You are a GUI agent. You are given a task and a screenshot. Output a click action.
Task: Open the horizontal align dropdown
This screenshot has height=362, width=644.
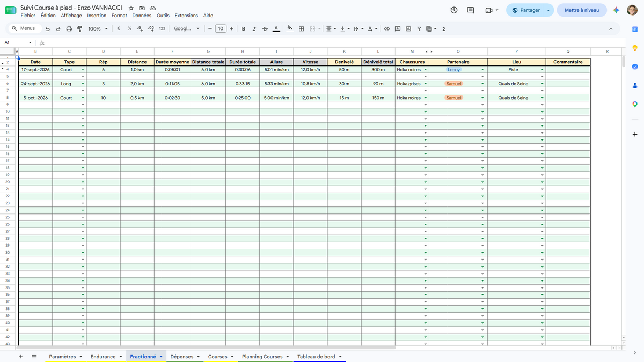click(x=331, y=29)
